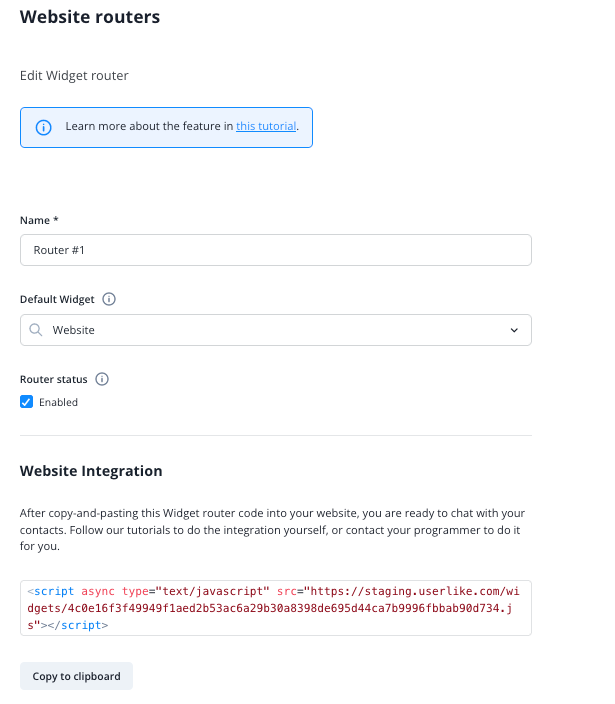
Task: Click the Edit Widget router subtitle
Action: (x=74, y=75)
